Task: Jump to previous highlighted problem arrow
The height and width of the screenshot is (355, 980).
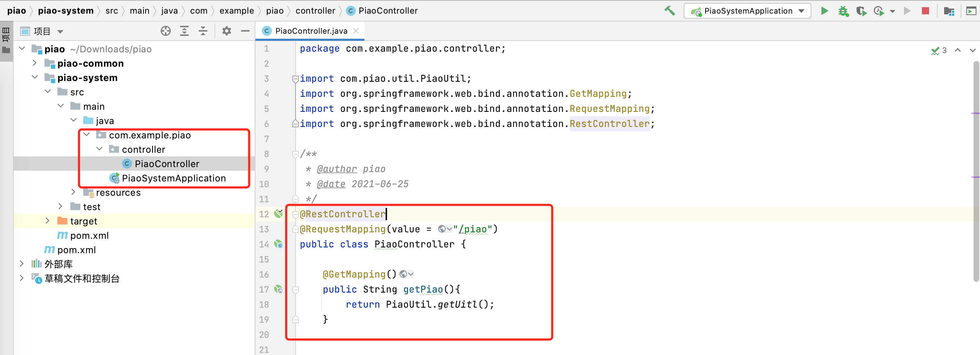Action: 958,50
